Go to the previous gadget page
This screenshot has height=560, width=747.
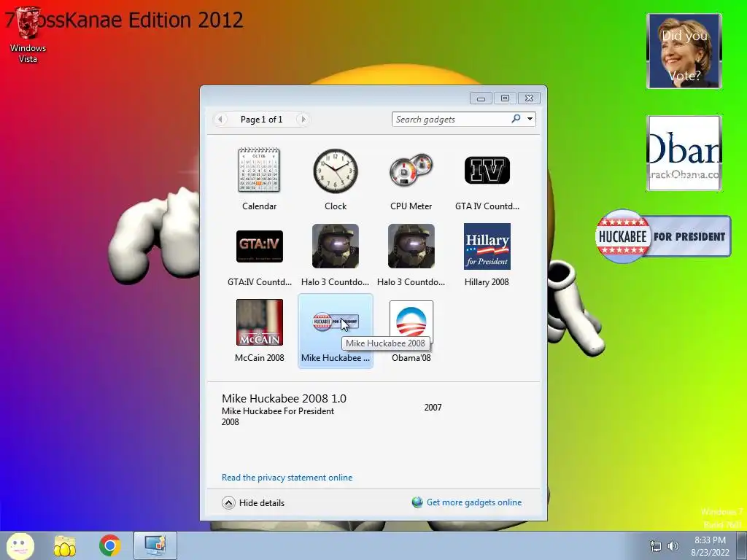220,119
